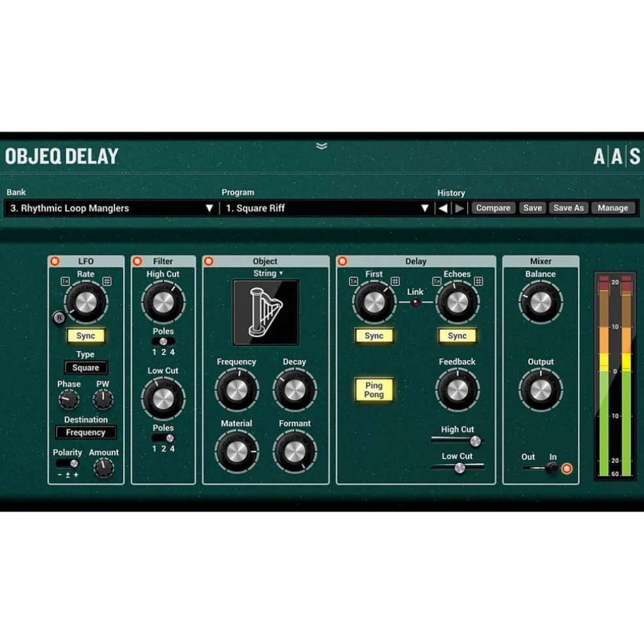
Task: Click the Delay Echoes 1x icon
Action: coord(437,281)
